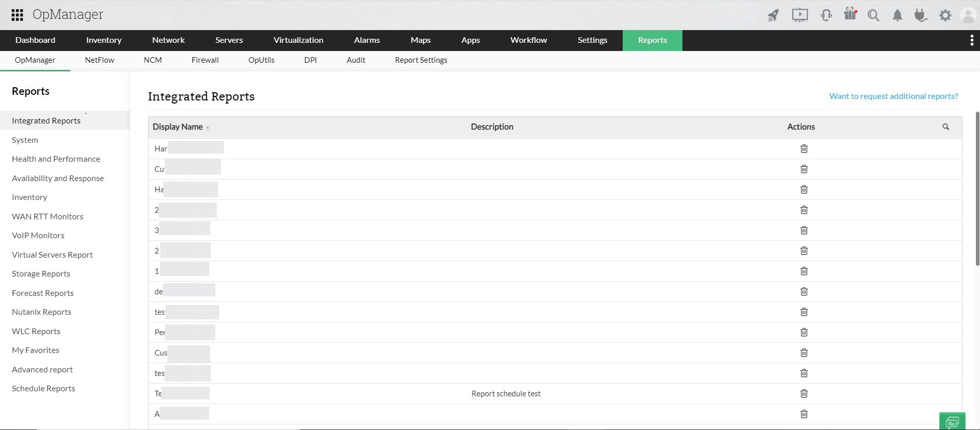Delete the report in the 'Cu' second row
Screen dimensions: 980x430
point(804,169)
